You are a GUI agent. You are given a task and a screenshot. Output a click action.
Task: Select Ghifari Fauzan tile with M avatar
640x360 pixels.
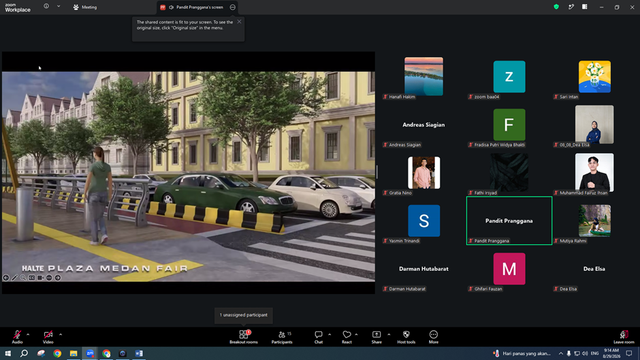coord(509,269)
